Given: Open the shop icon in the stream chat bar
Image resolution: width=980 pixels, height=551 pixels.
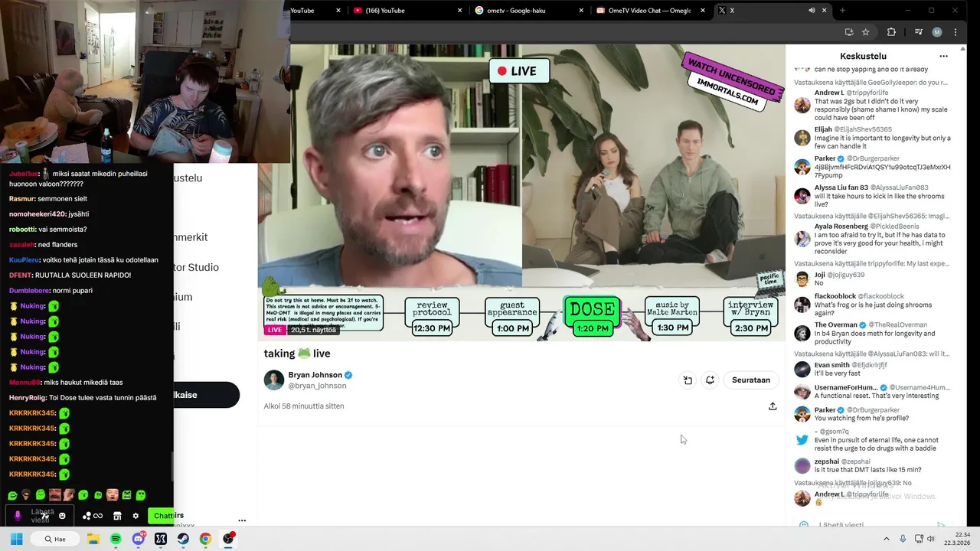Looking at the screenshot, I should (x=117, y=516).
